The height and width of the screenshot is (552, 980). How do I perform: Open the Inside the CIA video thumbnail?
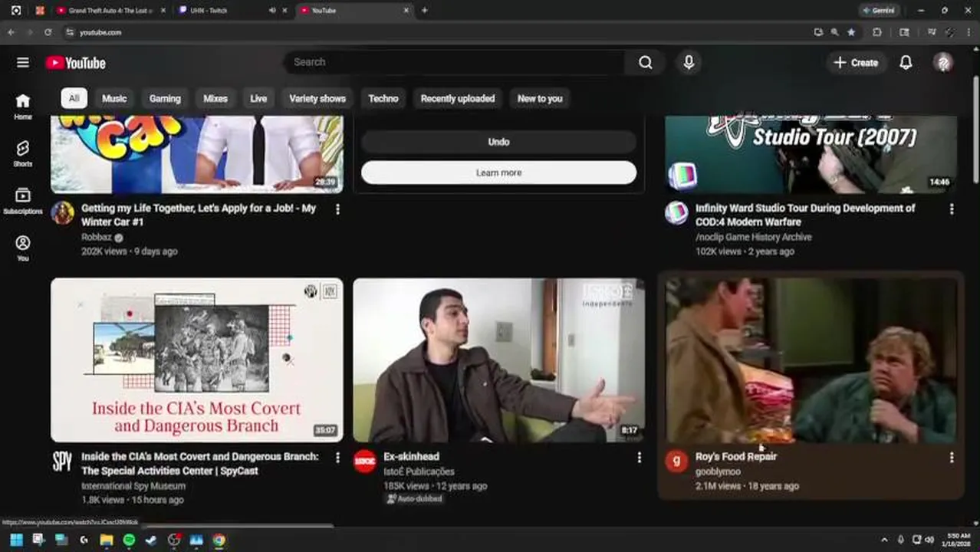point(197,360)
